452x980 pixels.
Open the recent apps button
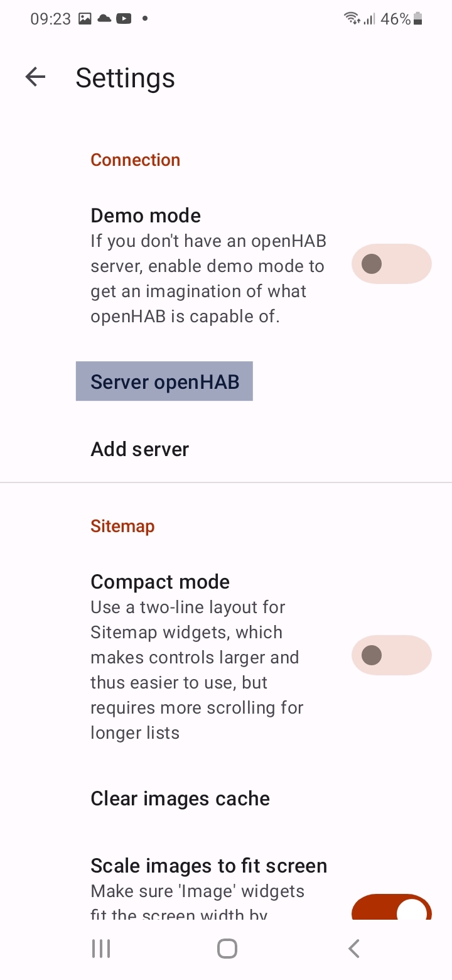click(100, 949)
